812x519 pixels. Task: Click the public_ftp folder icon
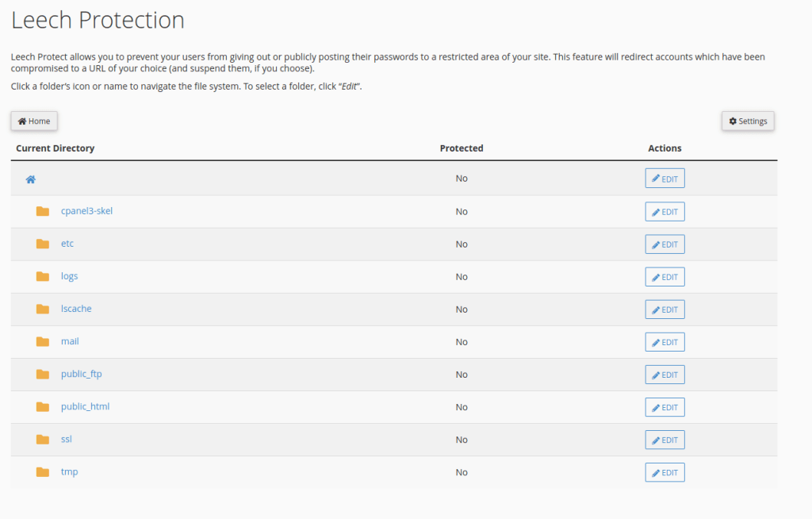pos(43,374)
